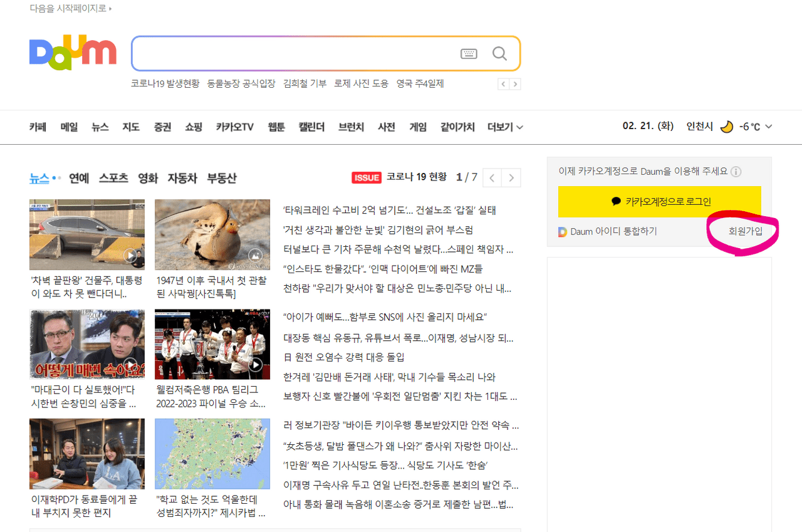Select the 뉴스 content tab

point(39,178)
